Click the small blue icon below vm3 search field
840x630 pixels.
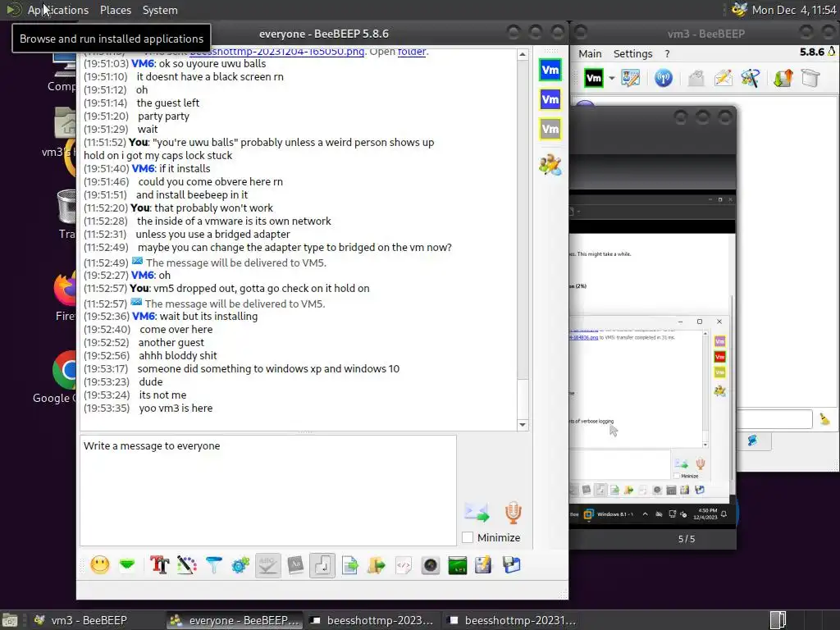753,441
